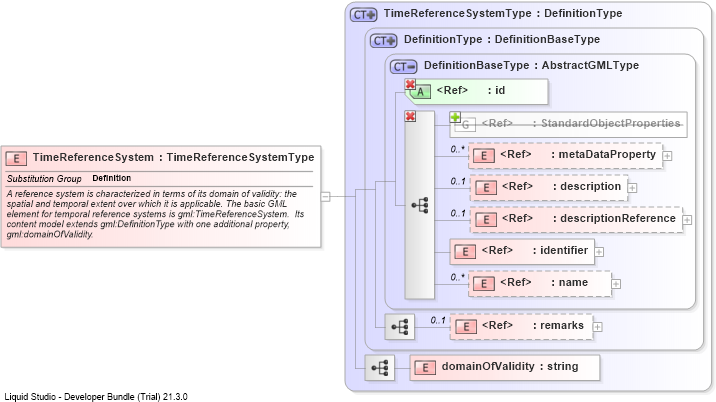
Task: Click the sequence icon next to domainOfValidity
Action: click(379, 368)
